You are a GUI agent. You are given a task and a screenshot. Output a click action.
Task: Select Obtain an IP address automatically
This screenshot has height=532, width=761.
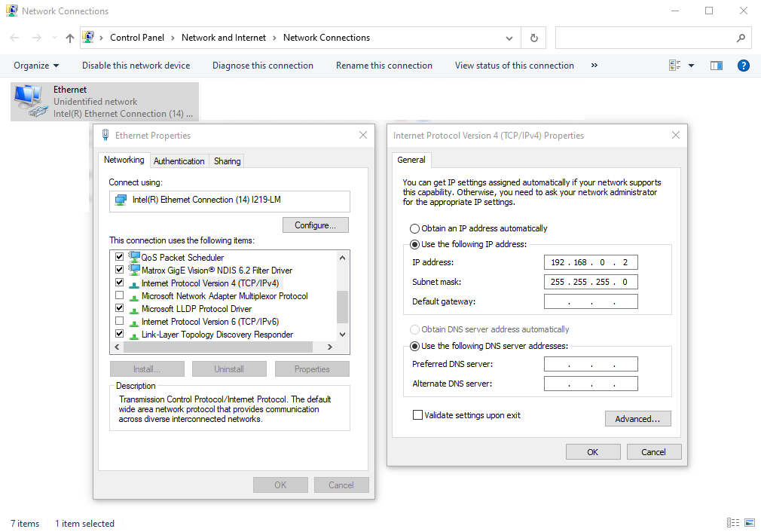(414, 228)
